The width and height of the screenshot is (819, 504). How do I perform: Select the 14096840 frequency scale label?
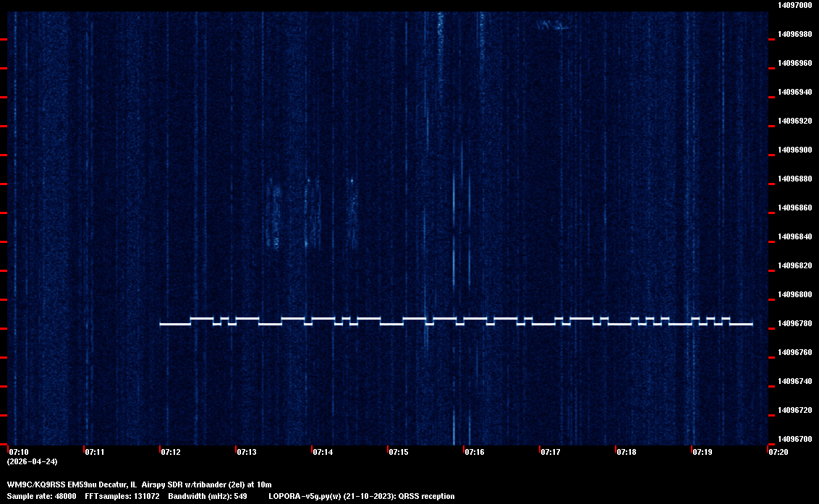tap(794, 236)
